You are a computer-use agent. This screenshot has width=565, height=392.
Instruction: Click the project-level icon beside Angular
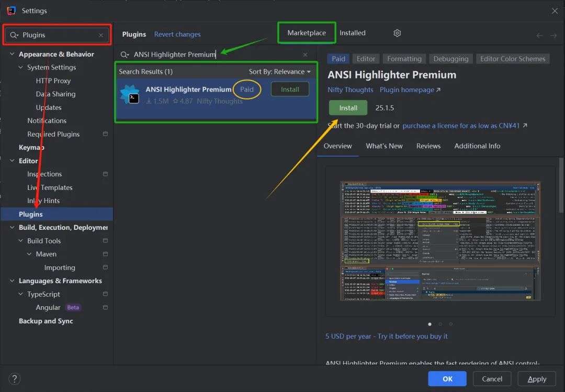105,307
